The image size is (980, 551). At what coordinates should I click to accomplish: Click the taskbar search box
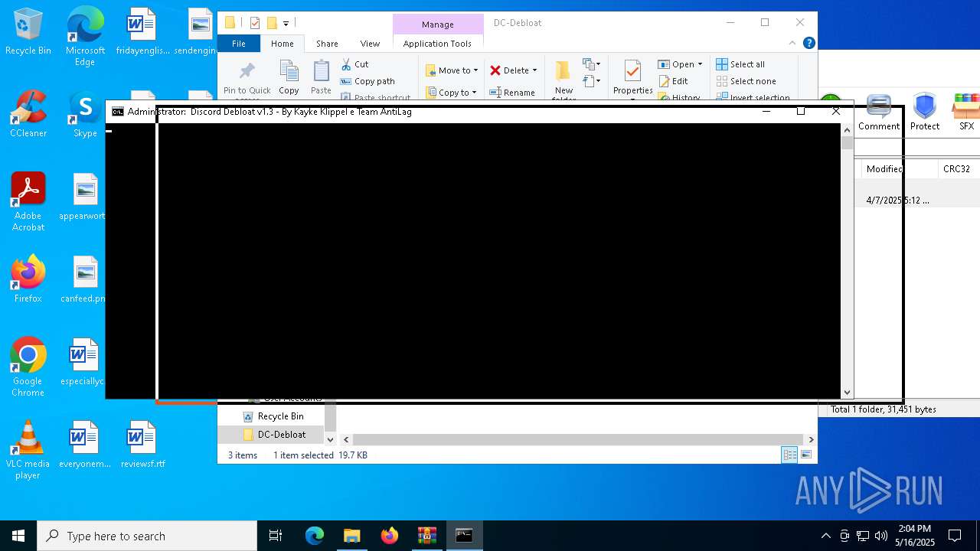pyautogui.click(x=147, y=536)
